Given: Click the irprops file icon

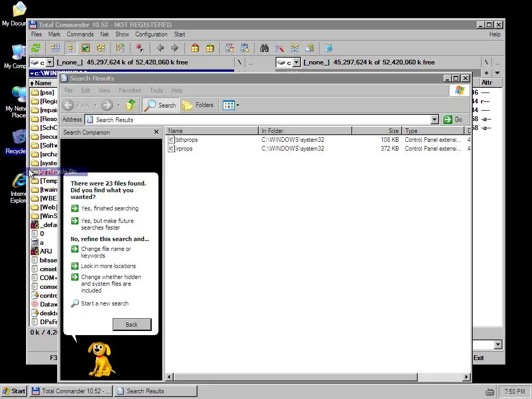Looking at the screenshot, I should (x=171, y=148).
